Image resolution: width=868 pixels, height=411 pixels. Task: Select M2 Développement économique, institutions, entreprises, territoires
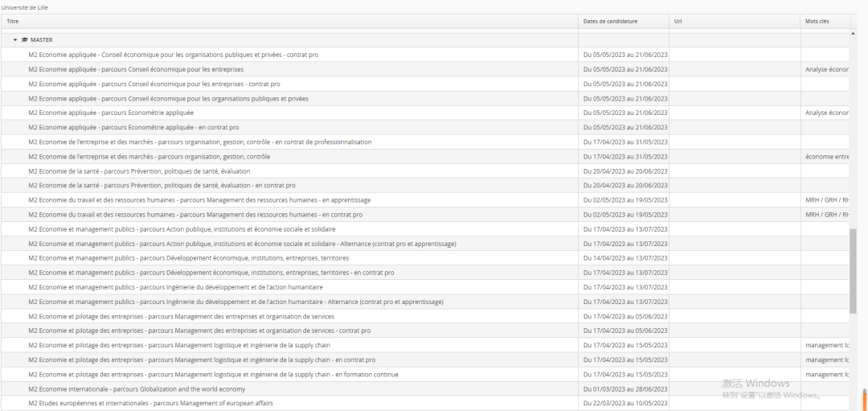tap(189, 258)
